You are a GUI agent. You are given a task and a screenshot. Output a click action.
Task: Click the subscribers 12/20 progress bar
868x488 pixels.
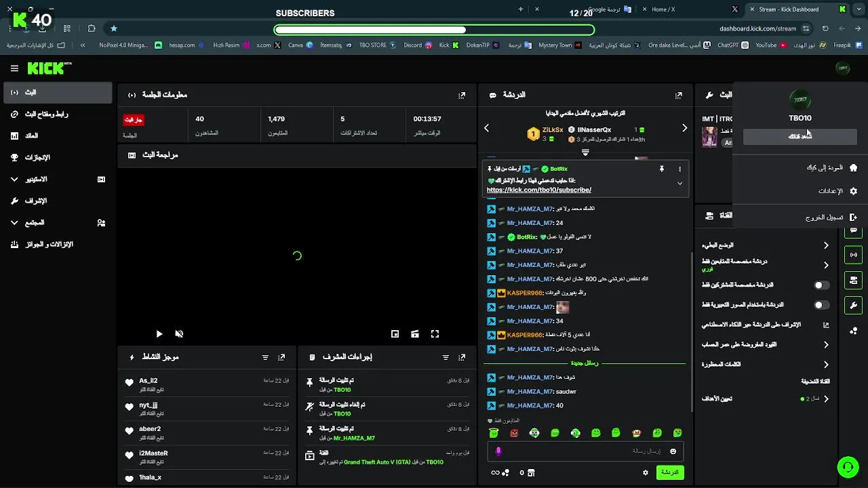coord(434,30)
